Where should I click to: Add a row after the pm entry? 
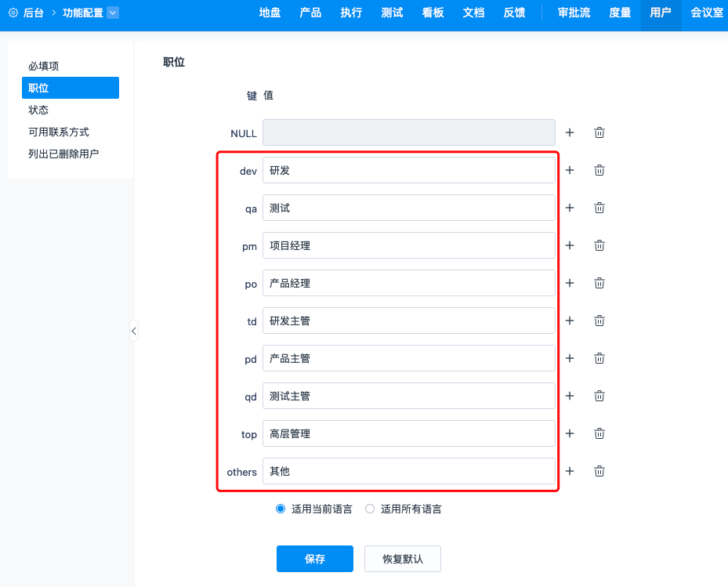tap(570, 245)
